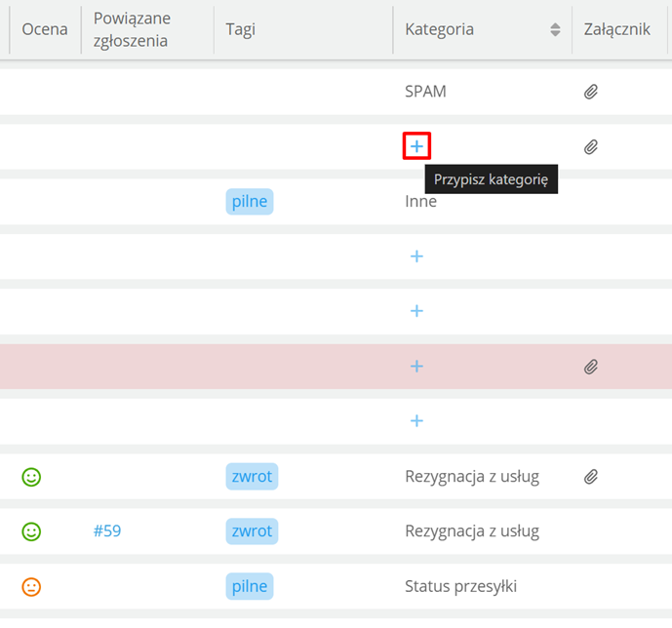This screenshot has width=672, height=628.
Task: Click the plus icon directly below the pink row
Action: (x=416, y=421)
